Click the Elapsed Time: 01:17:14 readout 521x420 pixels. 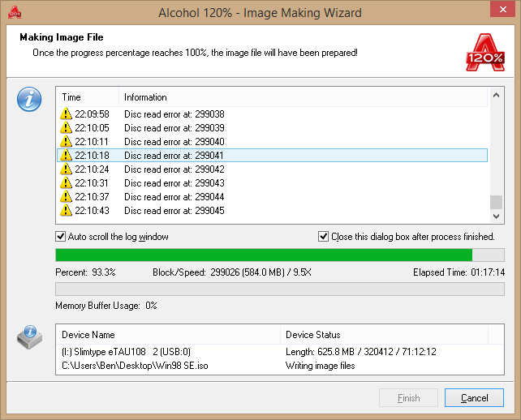coord(459,272)
